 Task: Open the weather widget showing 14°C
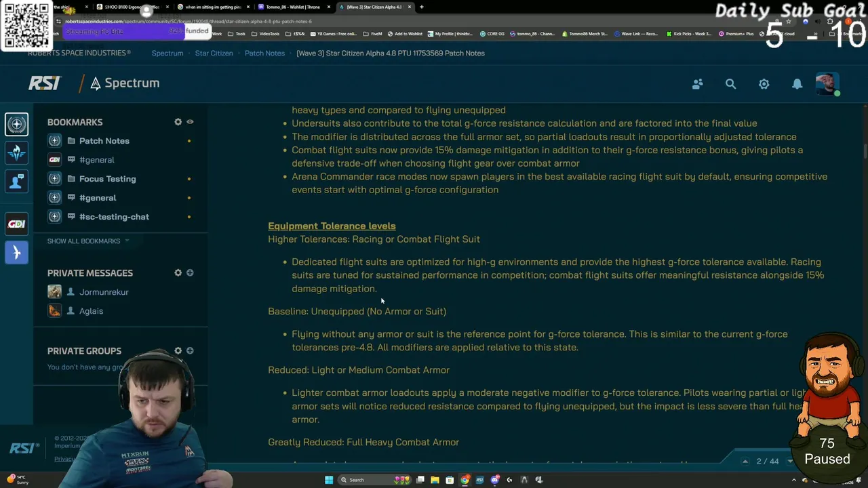click(x=17, y=480)
